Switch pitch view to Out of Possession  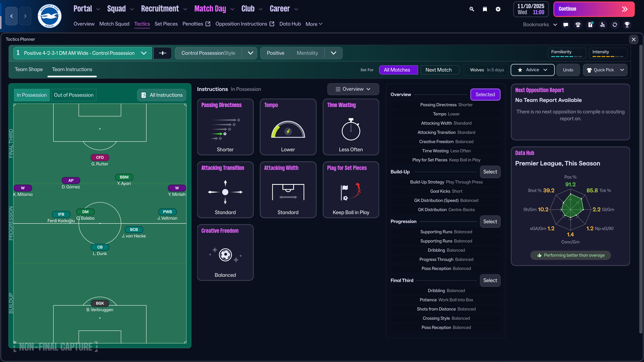(x=74, y=95)
